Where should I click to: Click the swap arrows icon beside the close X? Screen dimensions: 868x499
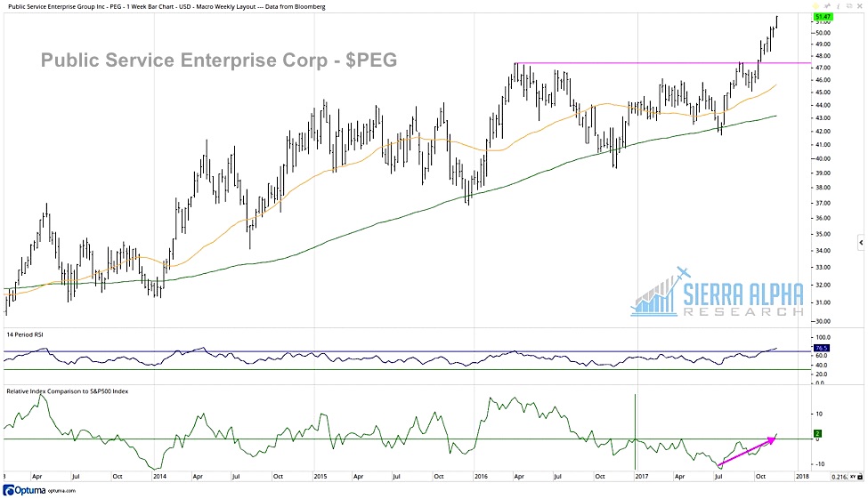(849, 6)
